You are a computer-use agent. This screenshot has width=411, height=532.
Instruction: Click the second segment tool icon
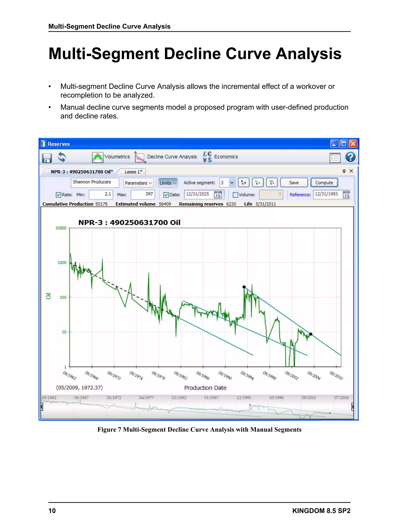(x=258, y=182)
